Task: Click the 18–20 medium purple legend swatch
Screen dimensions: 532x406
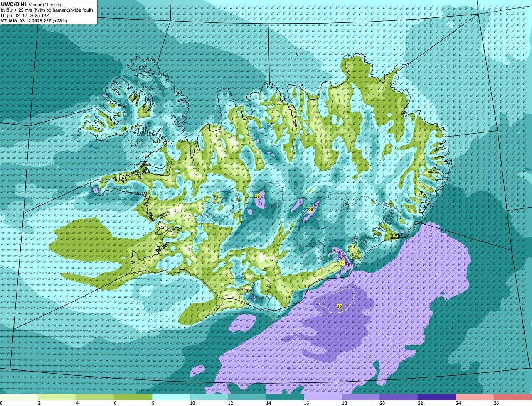Action: 361,397
